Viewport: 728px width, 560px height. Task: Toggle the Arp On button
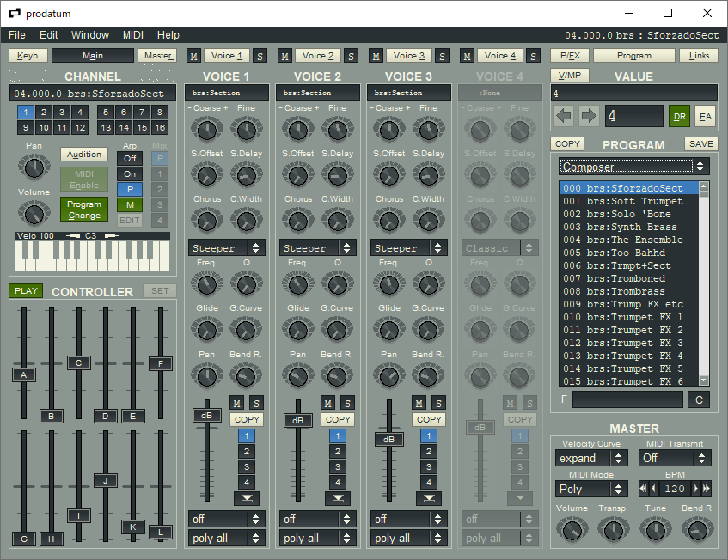[129, 174]
